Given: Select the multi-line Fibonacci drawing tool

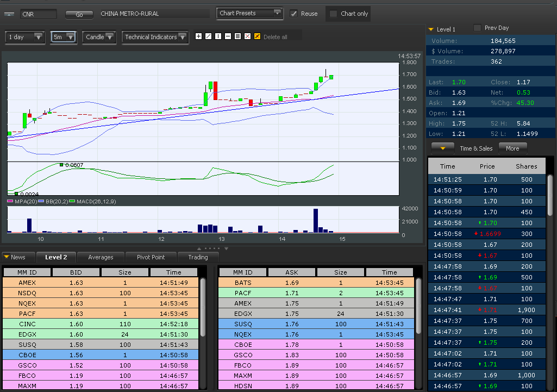Looking at the screenshot, I should pos(237,36).
